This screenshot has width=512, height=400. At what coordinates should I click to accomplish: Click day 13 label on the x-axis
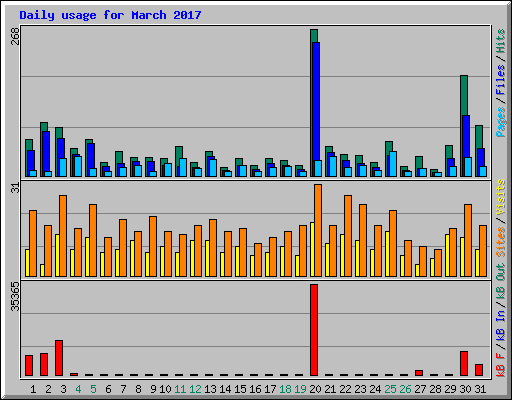point(210,389)
